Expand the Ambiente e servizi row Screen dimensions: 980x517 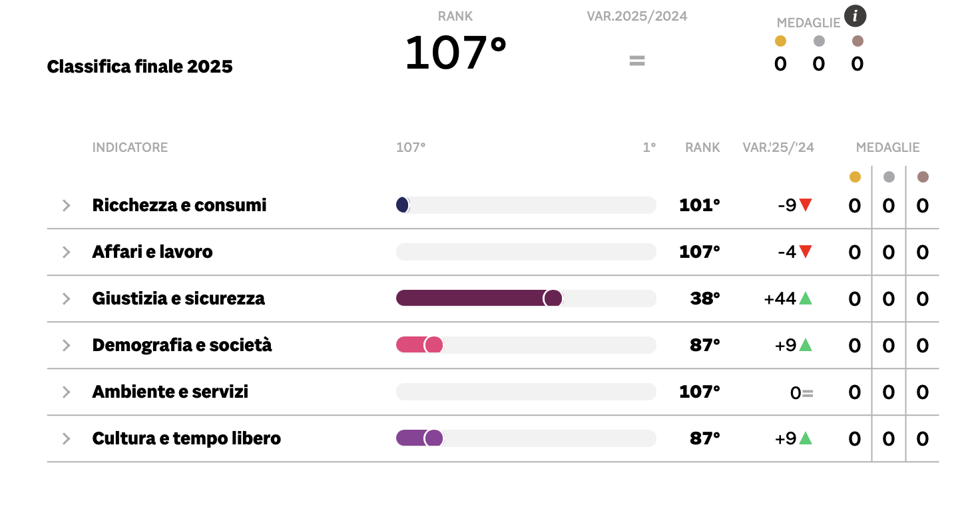[x=66, y=392]
